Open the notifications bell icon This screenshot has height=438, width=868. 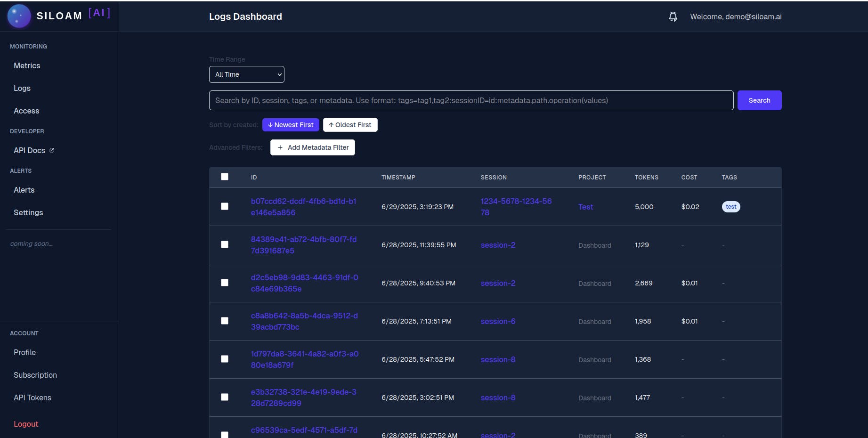pyautogui.click(x=673, y=17)
